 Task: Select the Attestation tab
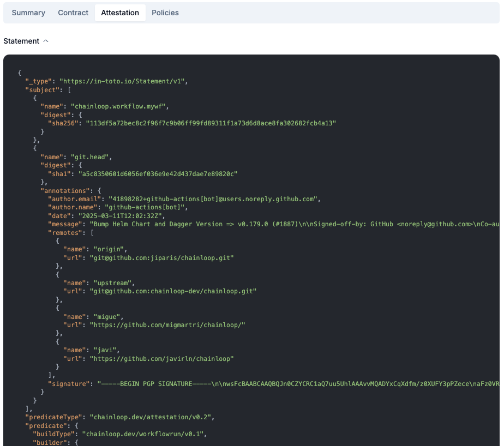120,13
